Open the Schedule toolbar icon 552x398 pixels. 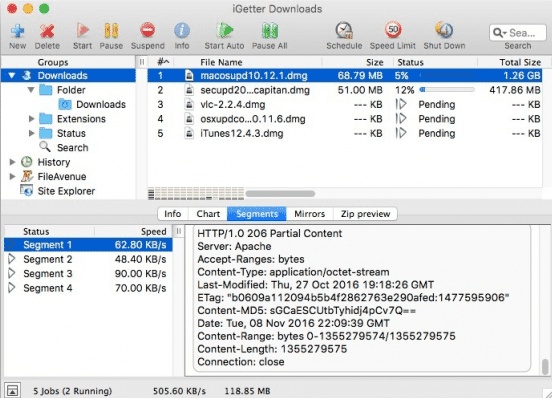click(344, 30)
